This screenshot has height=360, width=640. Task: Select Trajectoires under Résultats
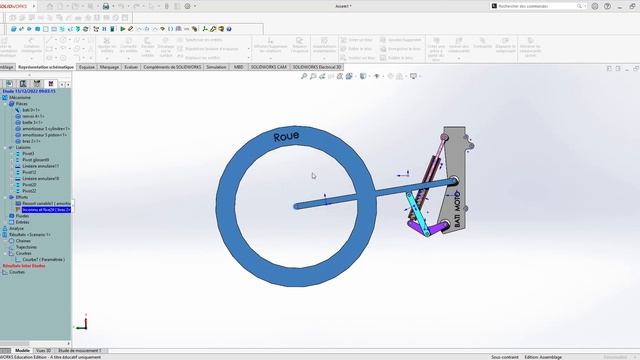click(x=26, y=247)
